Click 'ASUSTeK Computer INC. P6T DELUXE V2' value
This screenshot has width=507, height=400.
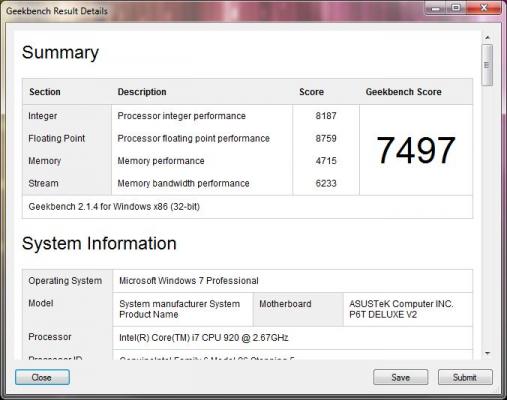tap(401, 309)
